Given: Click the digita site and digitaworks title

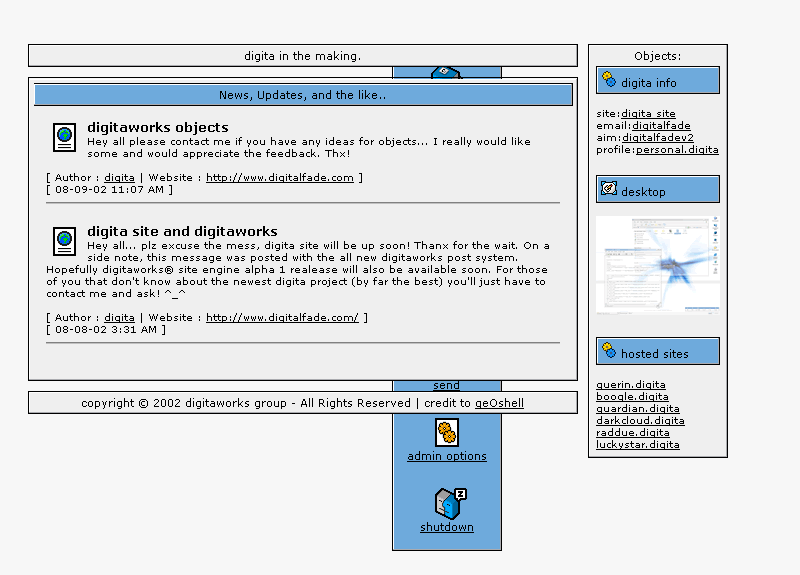Looking at the screenshot, I should click(x=182, y=232).
